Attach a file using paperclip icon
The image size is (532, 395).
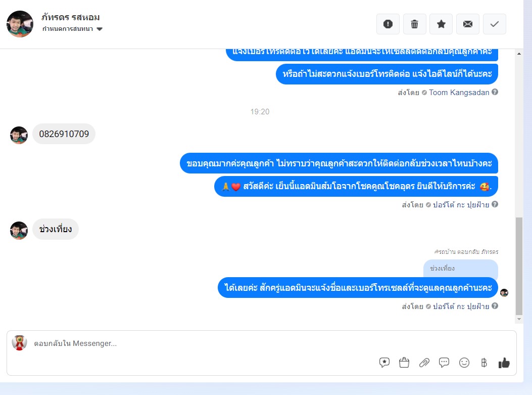[424, 363]
